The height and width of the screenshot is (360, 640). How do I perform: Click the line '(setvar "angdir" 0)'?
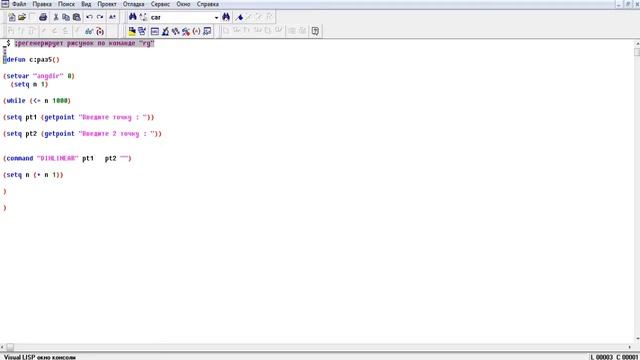pos(39,76)
